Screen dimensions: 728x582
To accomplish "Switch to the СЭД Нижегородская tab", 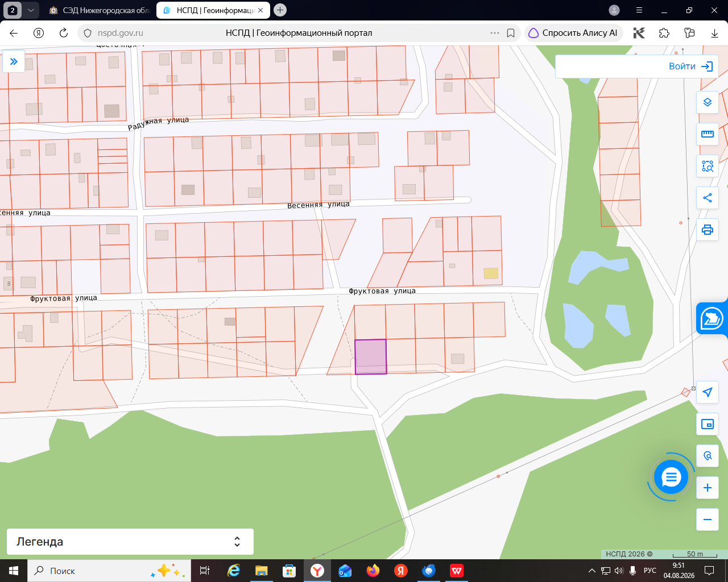I will [98, 10].
